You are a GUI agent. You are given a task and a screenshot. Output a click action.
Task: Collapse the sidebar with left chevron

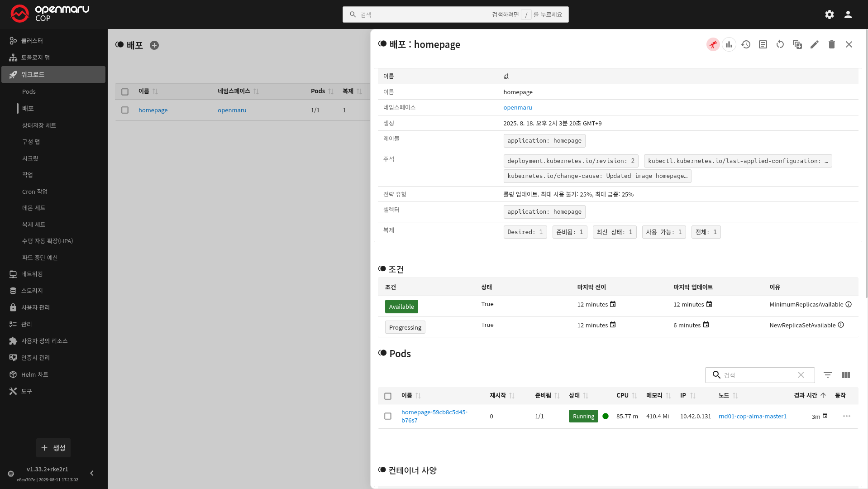tap(92, 473)
